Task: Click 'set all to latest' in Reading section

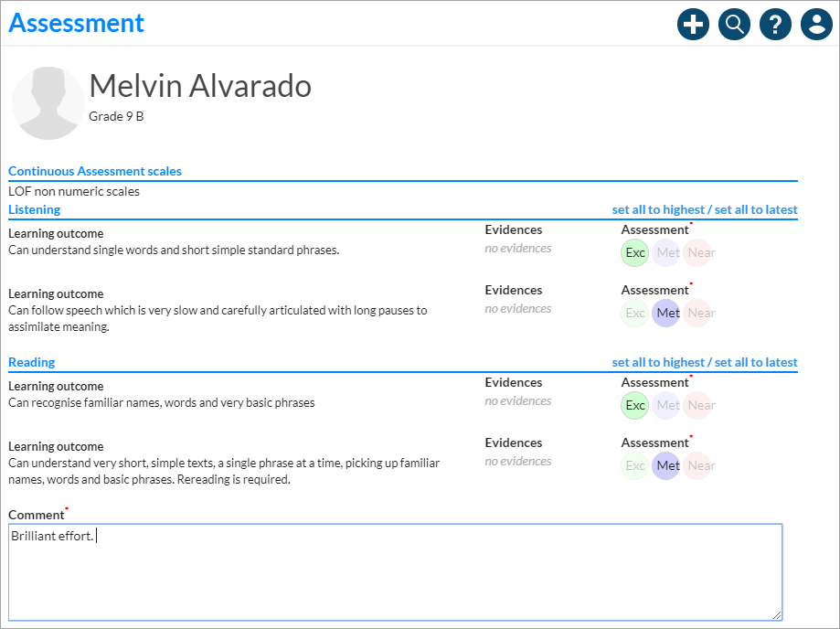Action: 756,362
